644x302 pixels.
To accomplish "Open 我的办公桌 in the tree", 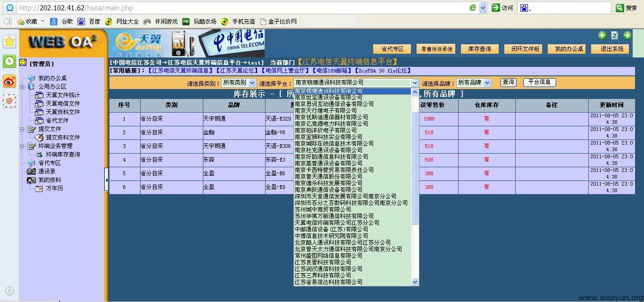I will click(52, 78).
